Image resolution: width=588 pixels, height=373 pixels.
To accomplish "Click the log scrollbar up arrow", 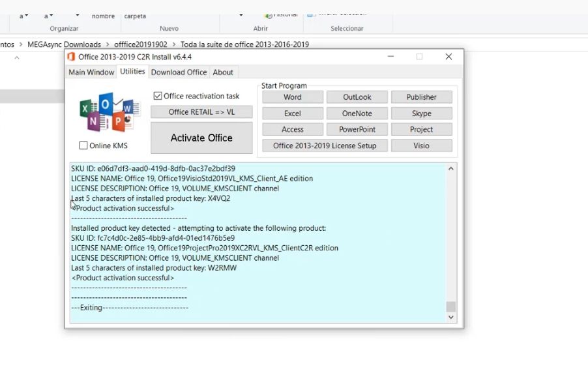I will [x=450, y=169].
